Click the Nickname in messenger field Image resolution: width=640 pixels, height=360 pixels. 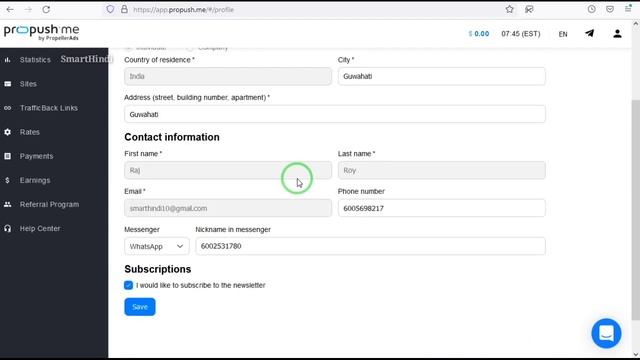[x=370, y=246]
